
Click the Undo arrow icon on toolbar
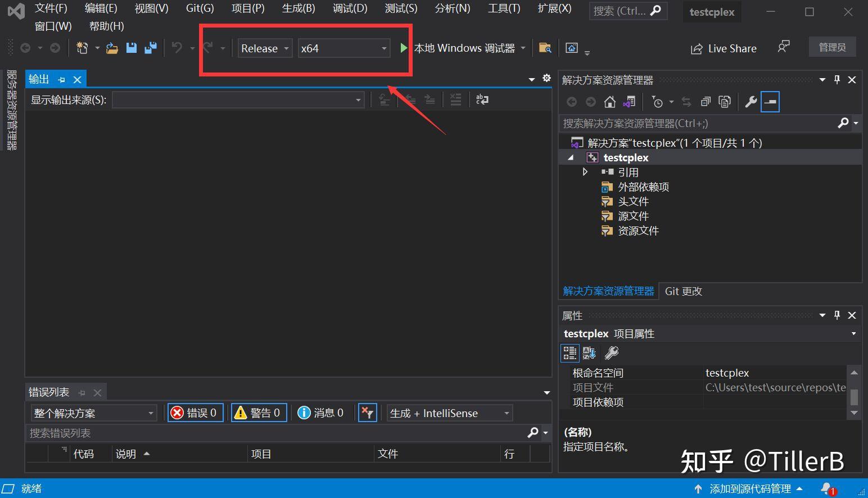coord(177,48)
